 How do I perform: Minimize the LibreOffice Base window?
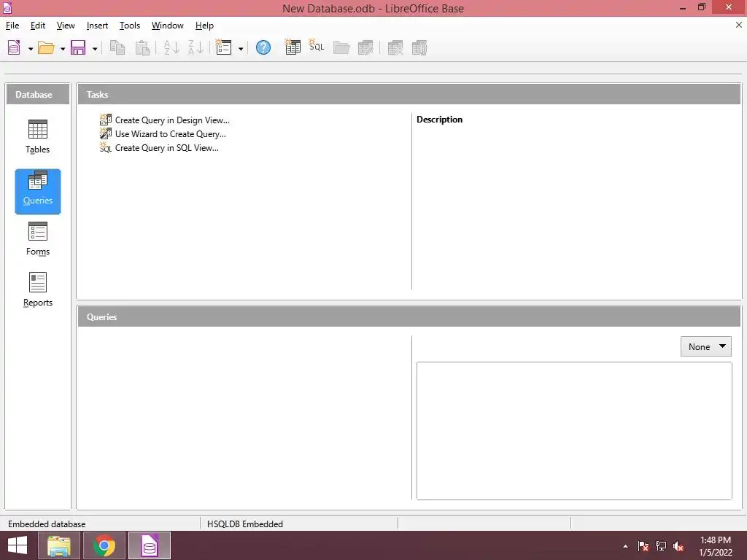683,7
